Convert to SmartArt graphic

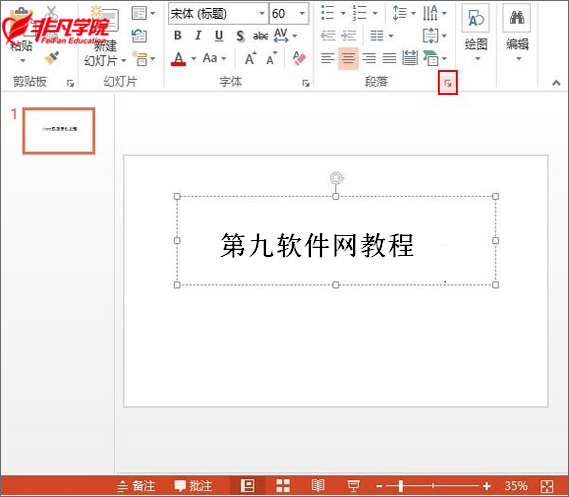coord(435,58)
